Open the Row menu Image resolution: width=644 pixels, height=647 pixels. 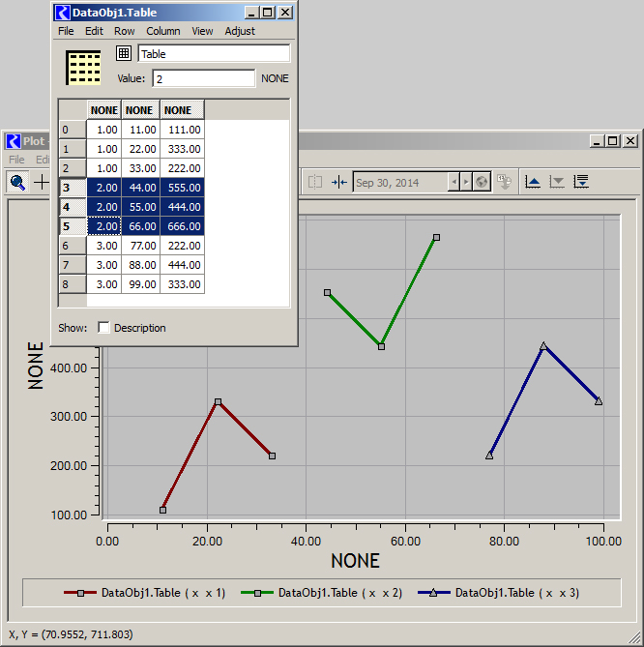124,31
